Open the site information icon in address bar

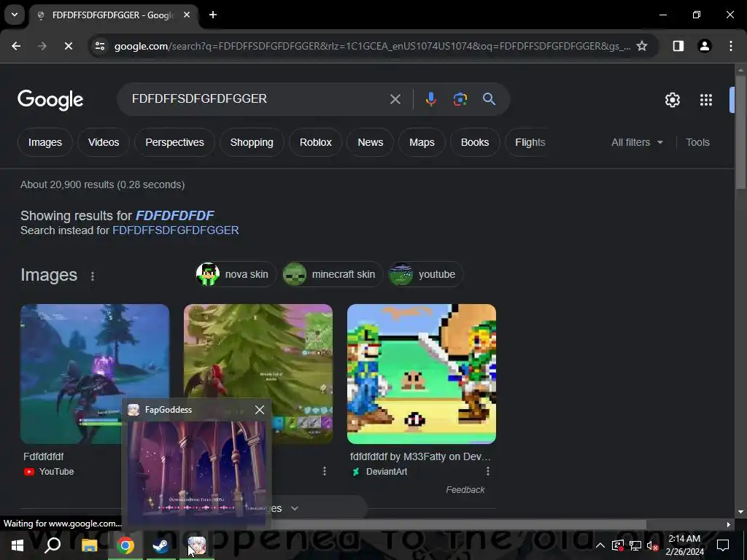pos(100,46)
